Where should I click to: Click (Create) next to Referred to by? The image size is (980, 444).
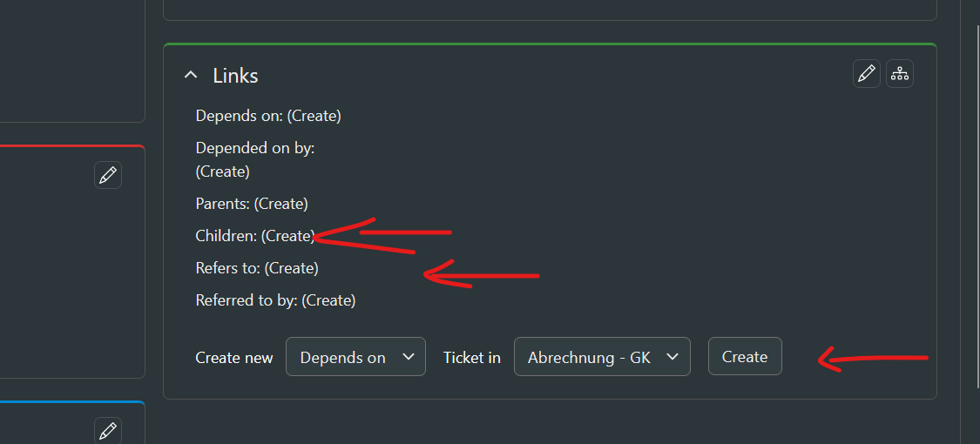(x=328, y=300)
